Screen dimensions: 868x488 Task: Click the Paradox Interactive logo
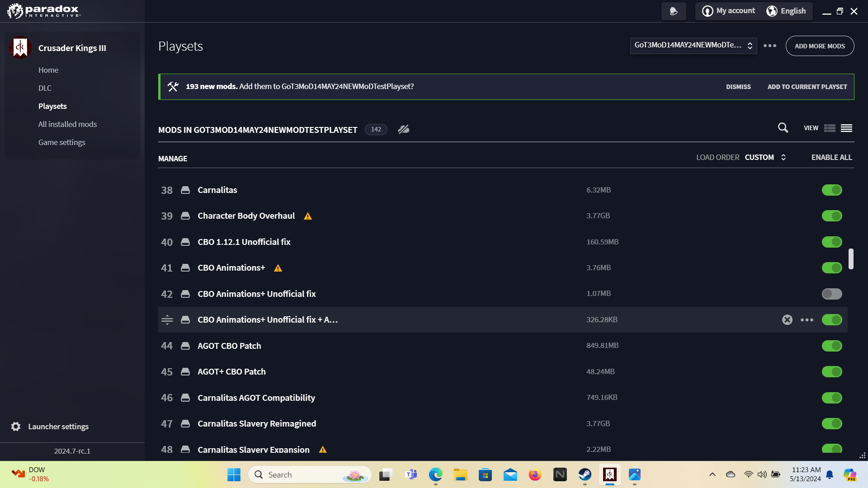(x=44, y=11)
